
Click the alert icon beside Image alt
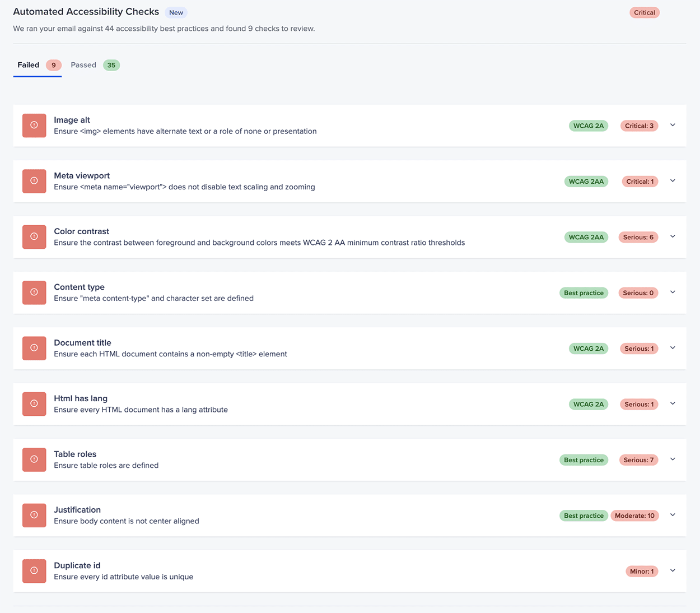tap(34, 126)
